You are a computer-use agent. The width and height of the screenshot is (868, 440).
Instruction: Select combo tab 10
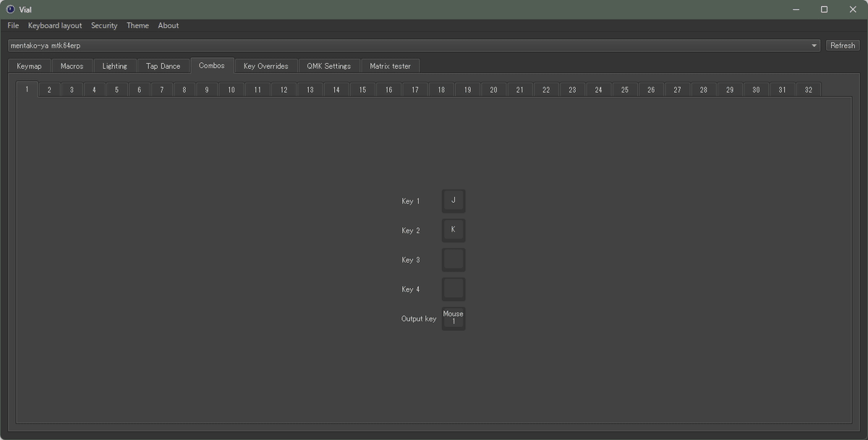tap(231, 90)
